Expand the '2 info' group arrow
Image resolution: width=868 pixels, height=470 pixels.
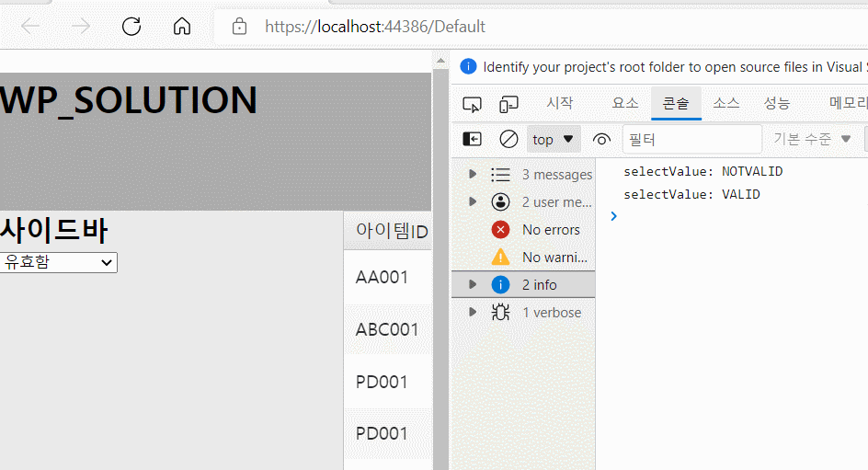point(473,284)
